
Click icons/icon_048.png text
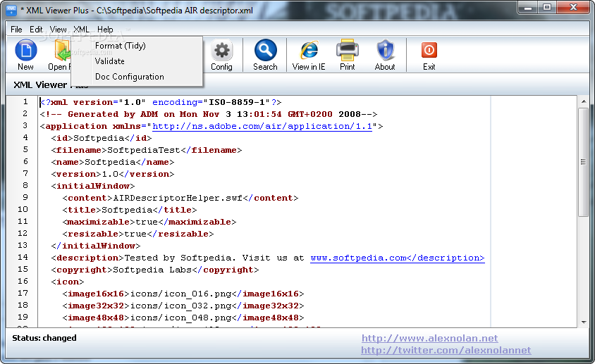pyautogui.click(x=181, y=318)
